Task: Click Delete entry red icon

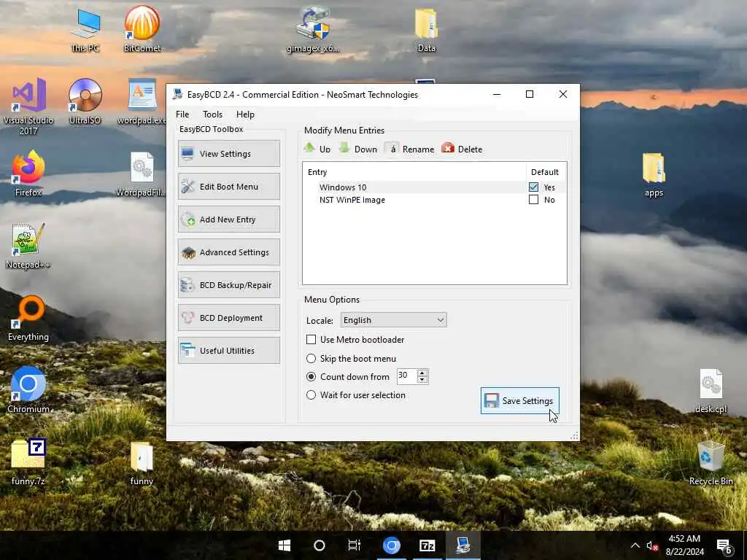Action: coord(462,149)
